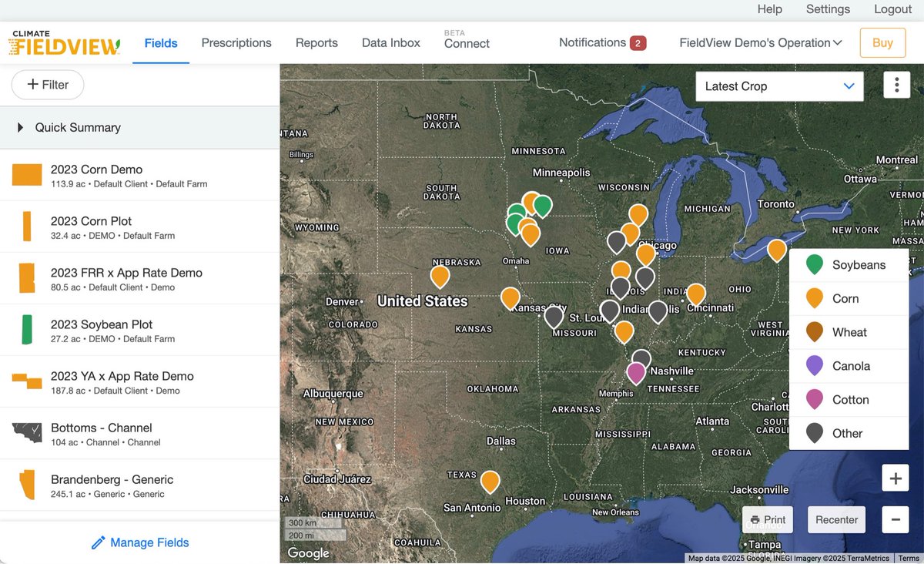Click the Help link
924x564 pixels.
[770, 9]
